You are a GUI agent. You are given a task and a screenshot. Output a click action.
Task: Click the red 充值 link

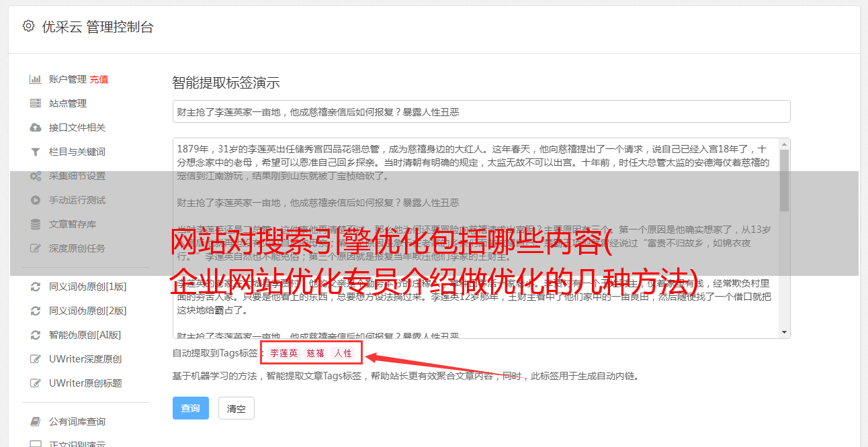[x=99, y=79]
